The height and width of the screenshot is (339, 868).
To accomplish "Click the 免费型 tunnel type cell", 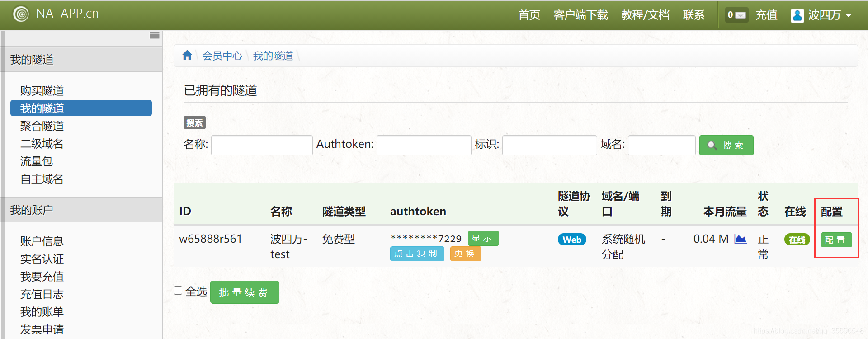I will click(x=339, y=239).
